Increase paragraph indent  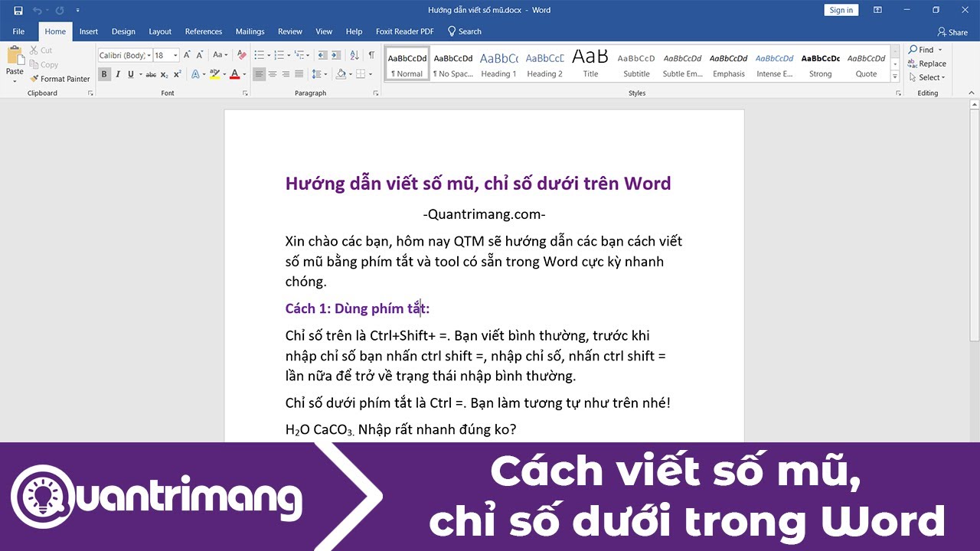(x=336, y=55)
